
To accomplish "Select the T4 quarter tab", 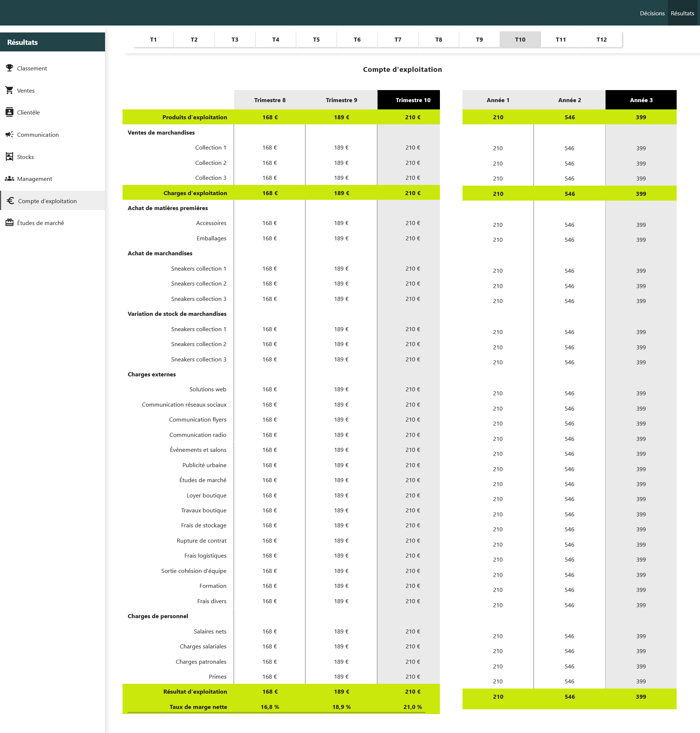I will click(276, 39).
